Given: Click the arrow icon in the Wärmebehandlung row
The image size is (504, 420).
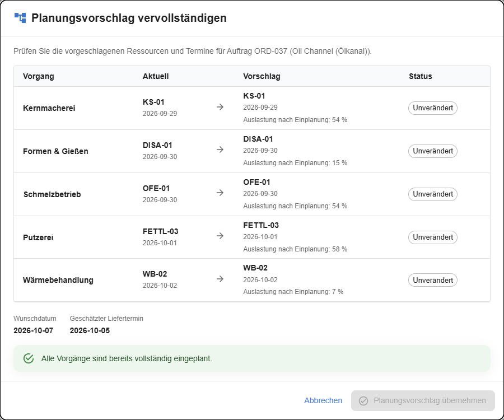Looking at the screenshot, I should click(x=220, y=279).
